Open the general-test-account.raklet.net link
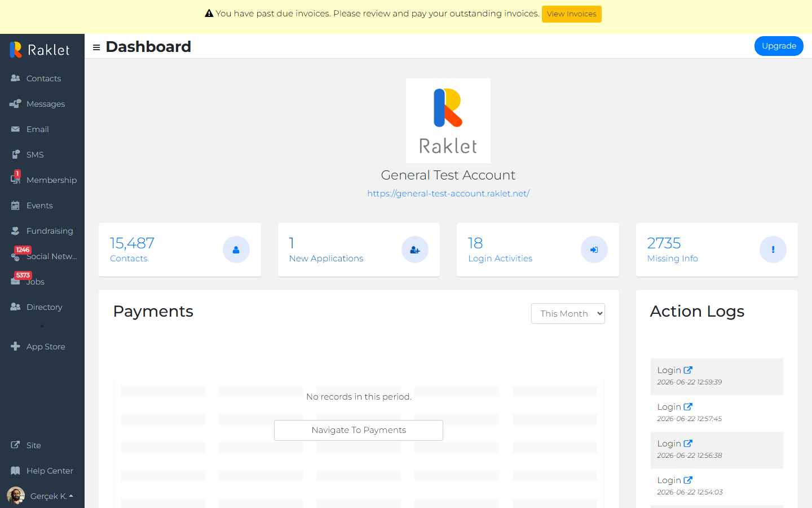 coord(448,194)
